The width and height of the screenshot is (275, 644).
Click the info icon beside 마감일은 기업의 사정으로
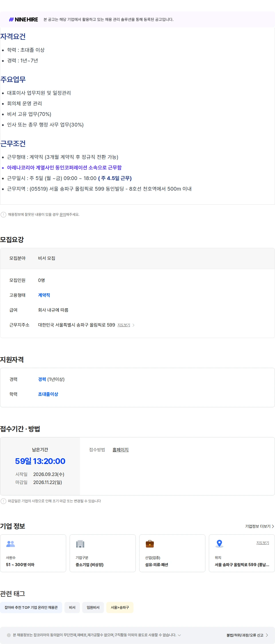coord(3,501)
